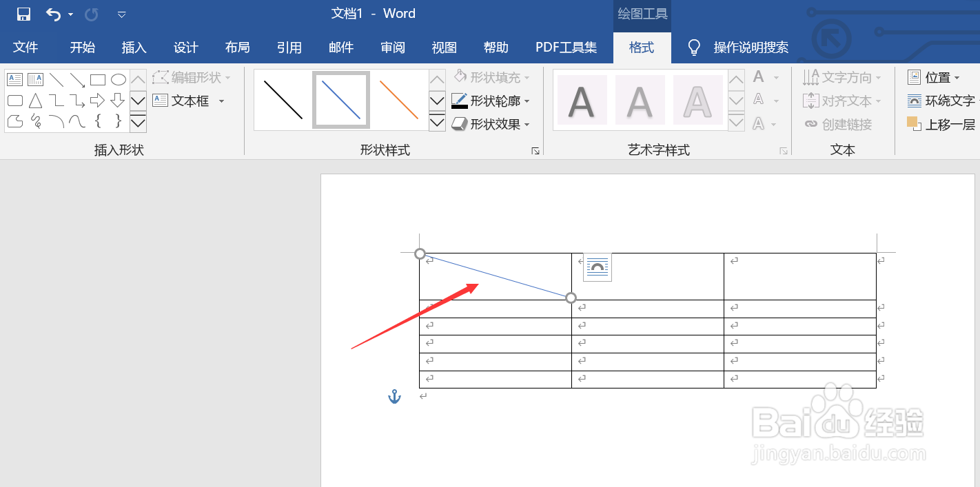The image size is (980, 487).
Task: Open the 视图 ribbon tab
Action: (444, 47)
